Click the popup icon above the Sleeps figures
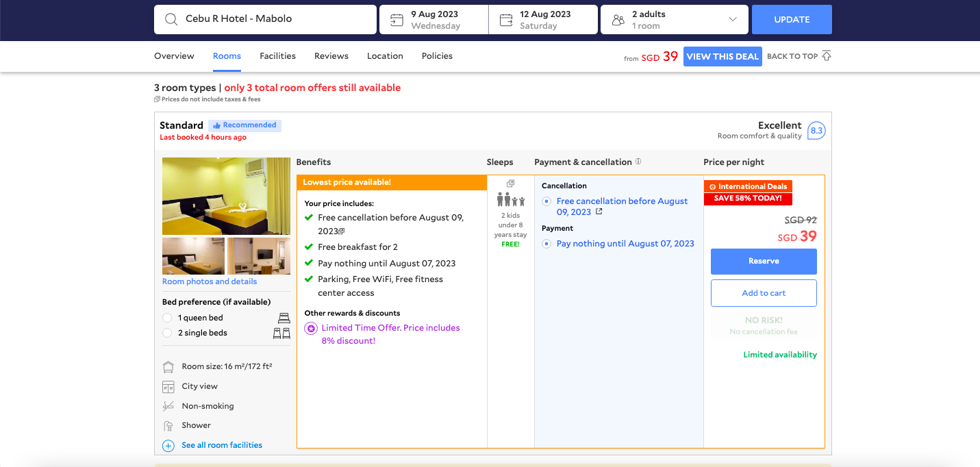The width and height of the screenshot is (980, 467). click(x=510, y=184)
